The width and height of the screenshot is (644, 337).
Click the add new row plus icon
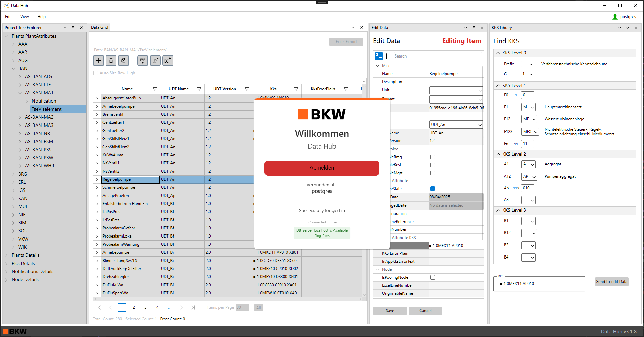pos(98,61)
